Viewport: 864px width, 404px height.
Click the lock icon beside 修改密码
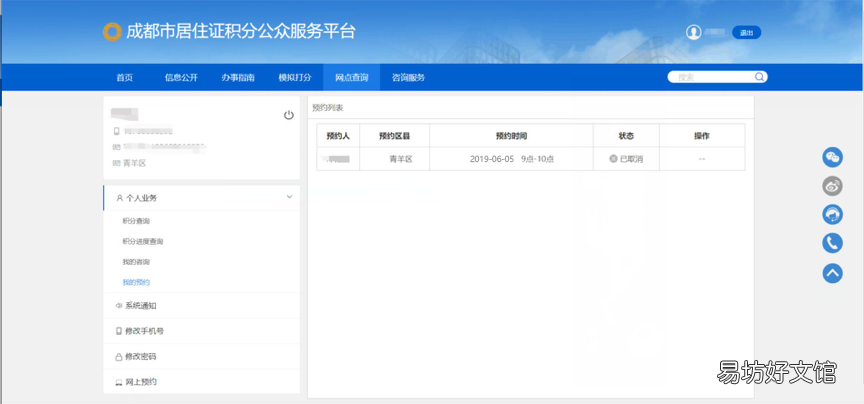pos(118,357)
